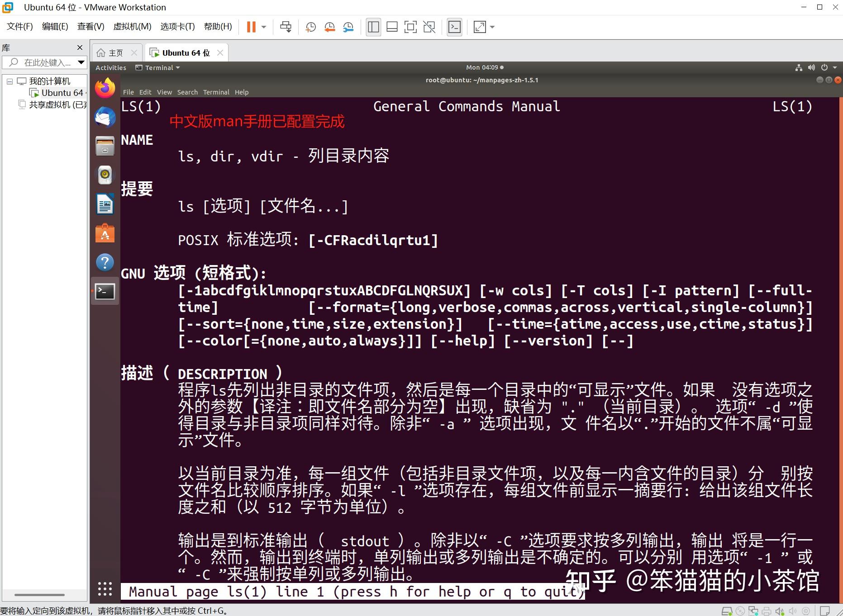The image size is (843, 616).
Task: Click the message log note icon
Action: pyautogui.click(x=824, y=611)
